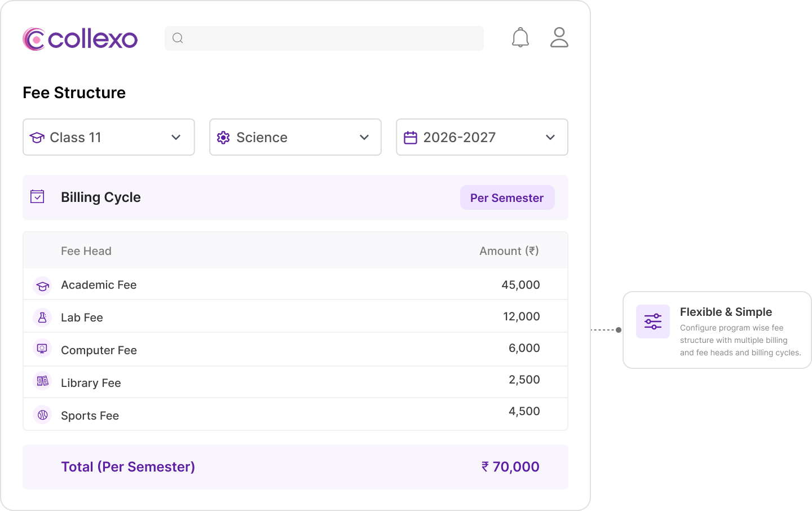Screen dimensions: 812x511
Task: Click the Fee Head column header
Action: click(86, 251)
